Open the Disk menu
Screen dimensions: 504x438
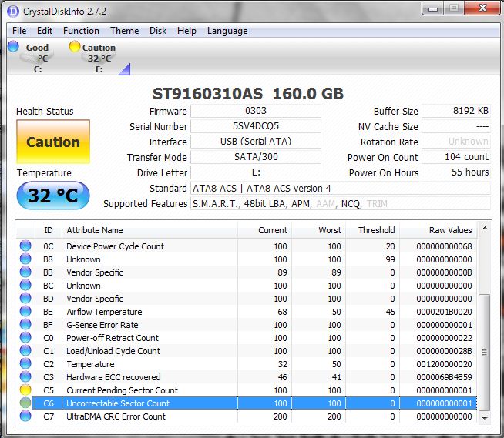pos(158,31)
